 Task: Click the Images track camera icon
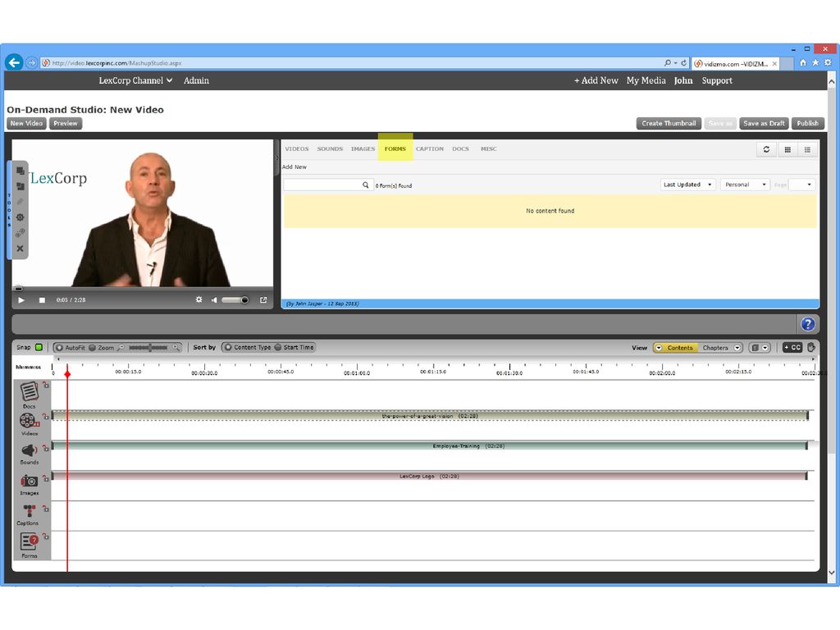pyautogui.click(x=29, y=481)
